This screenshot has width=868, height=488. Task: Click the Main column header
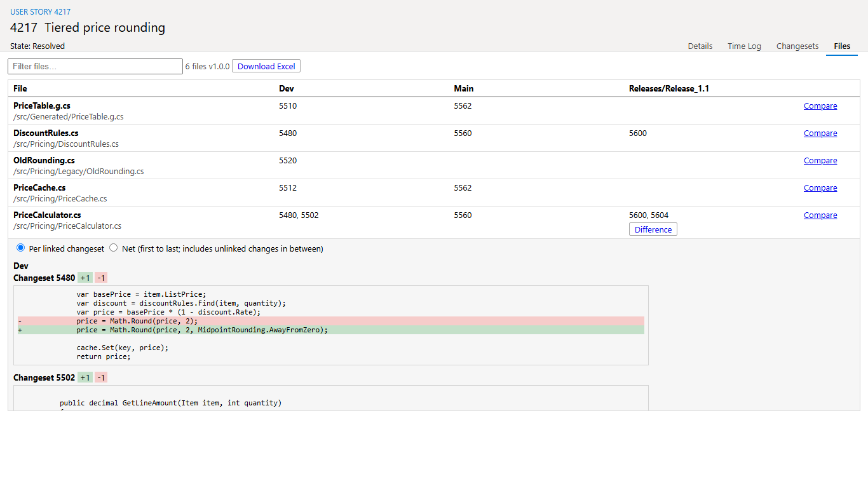464,88
